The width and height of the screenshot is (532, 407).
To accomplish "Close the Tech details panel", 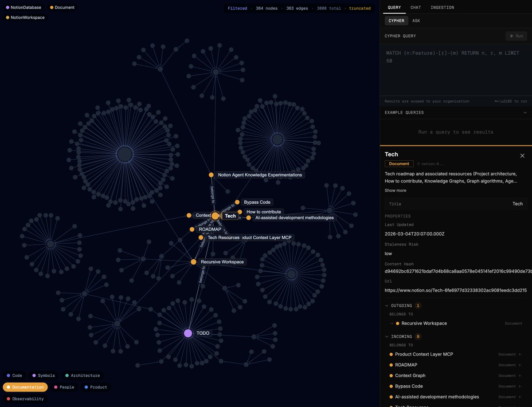I will click(522, 156).
